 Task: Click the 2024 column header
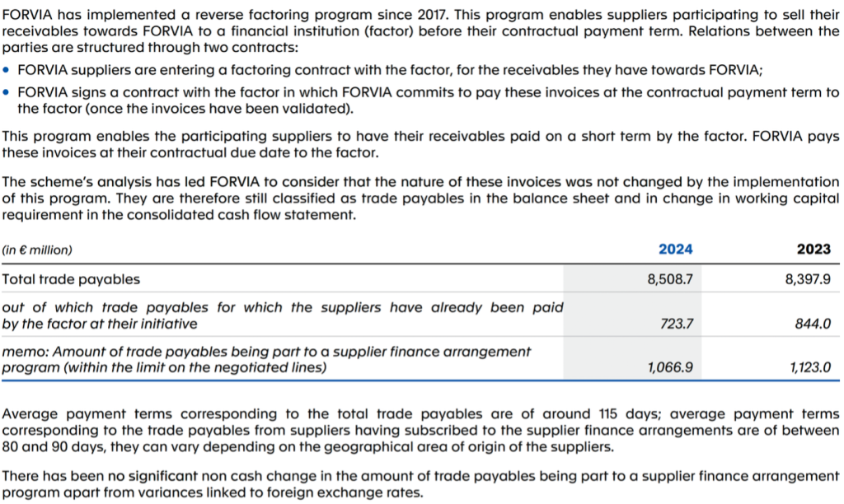pyautogui.click(x=676, y=249)
